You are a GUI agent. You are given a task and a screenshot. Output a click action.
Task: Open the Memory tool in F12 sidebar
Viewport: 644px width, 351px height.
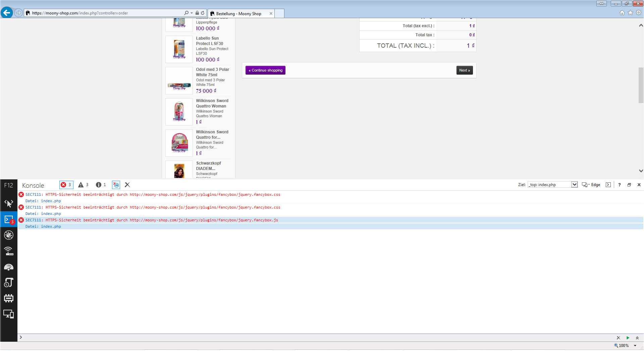coord(9,298)
